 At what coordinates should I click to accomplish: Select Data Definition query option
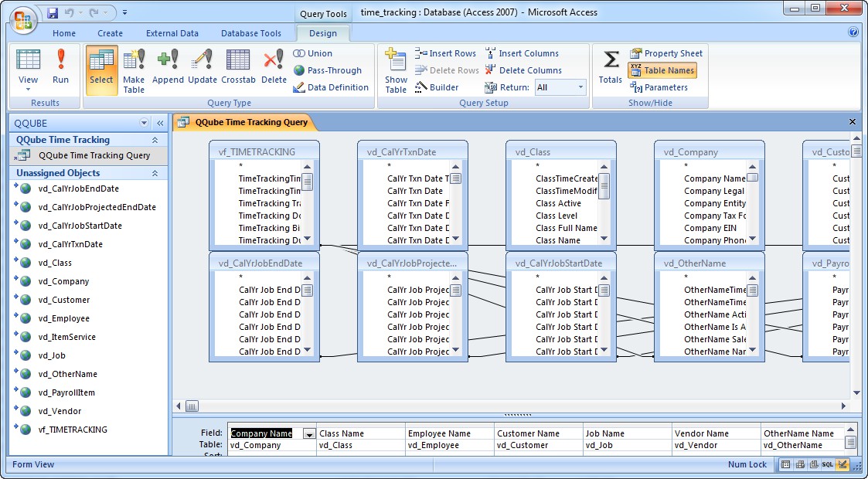[331, 87]
